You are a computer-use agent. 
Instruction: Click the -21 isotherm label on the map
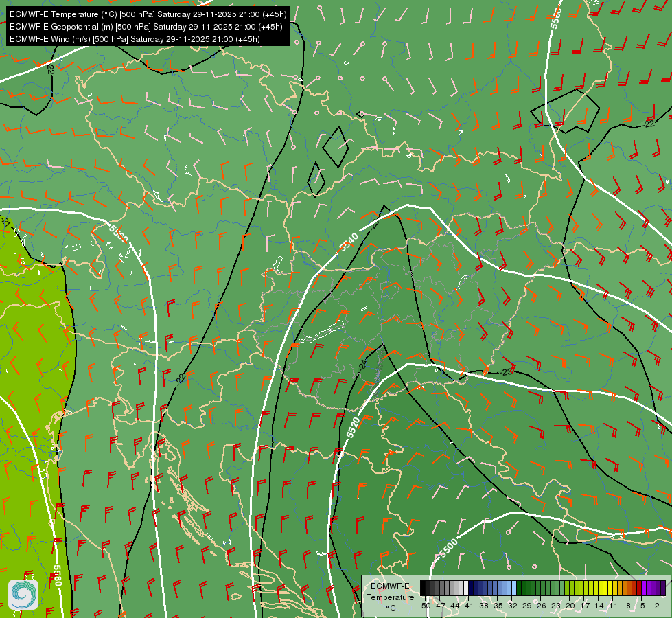[x=5, y=222]
